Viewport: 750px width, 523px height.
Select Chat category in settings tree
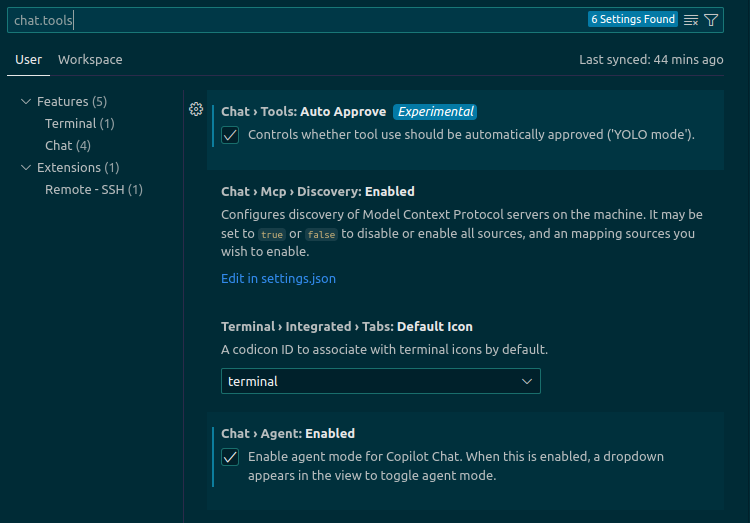68,146
